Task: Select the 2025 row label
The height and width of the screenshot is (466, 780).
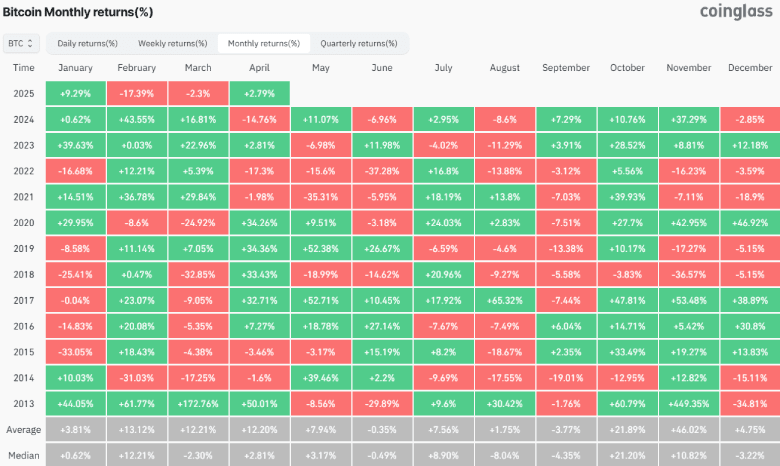Action: 24,93
